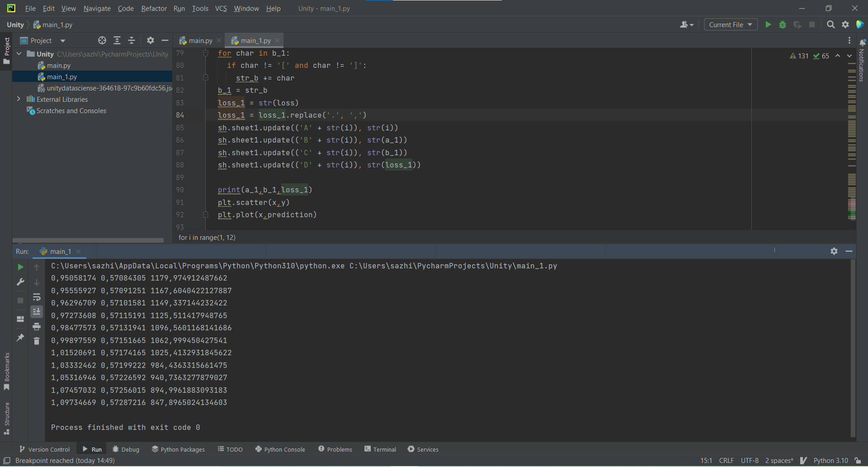Toggle soft-wrap in Run console

coord(37,297)
